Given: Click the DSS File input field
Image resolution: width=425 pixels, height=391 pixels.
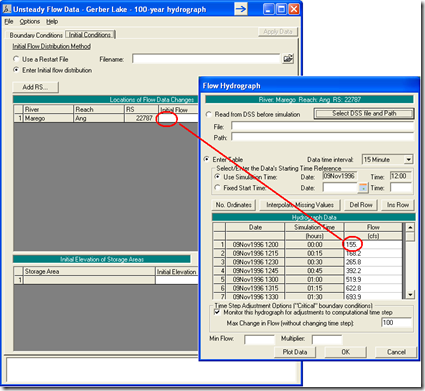Looking at the screenshot, I should tap(322, 126).
